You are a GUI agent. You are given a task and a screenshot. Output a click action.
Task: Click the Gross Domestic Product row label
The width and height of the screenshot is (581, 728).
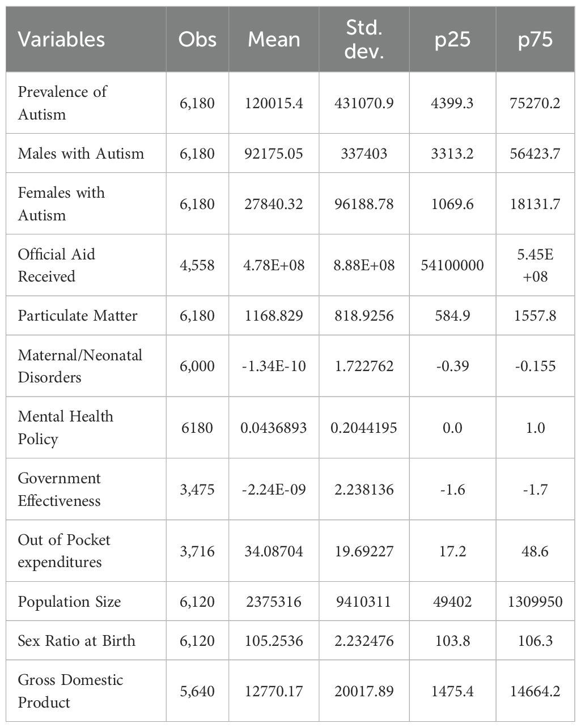pyautogui.click(x=70, y=691)
